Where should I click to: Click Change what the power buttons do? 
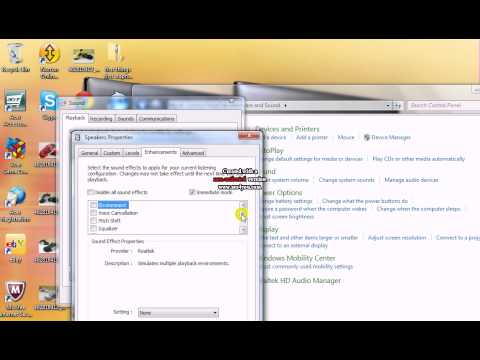365,201
